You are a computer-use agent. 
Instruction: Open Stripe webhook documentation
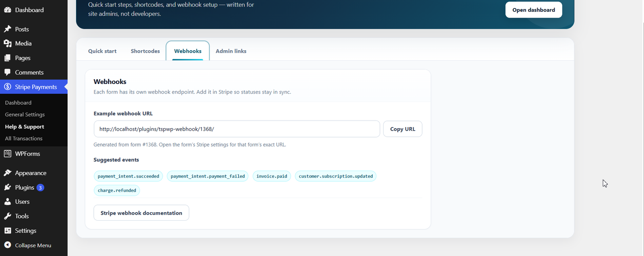[141, 213]
